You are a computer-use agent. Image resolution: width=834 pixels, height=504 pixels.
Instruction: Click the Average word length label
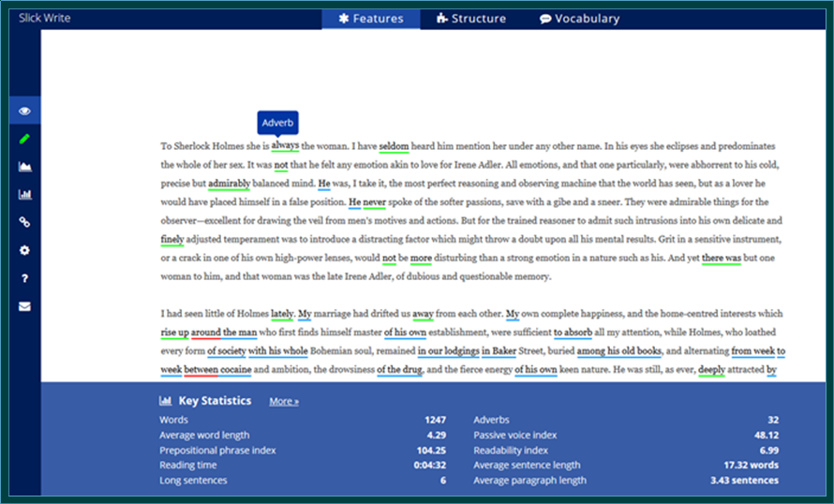[x=204, y=435]
